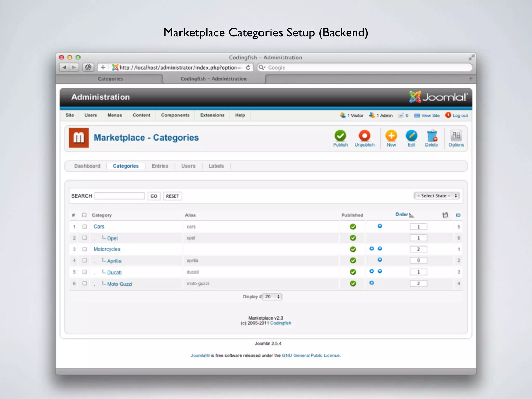Viewport: 532px width, 399px height.
Task: Click the Delete trash icon
Action: point(431,138)
